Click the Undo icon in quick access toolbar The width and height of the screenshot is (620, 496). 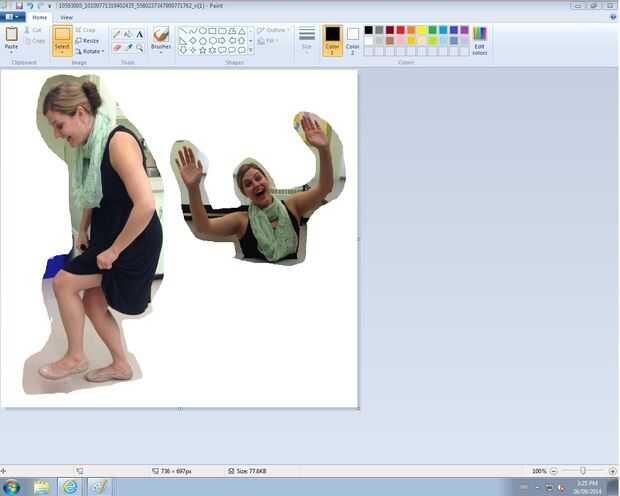30,6
